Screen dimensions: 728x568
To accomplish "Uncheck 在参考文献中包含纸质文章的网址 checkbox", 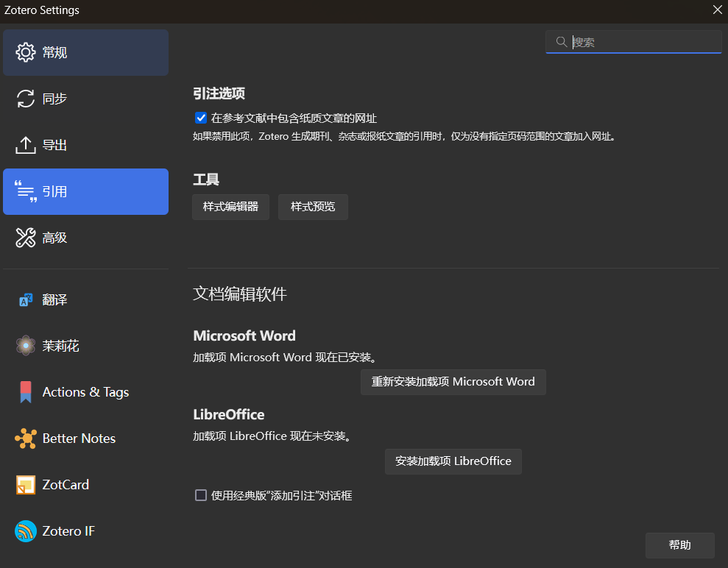I will click(x=200, y=118).
